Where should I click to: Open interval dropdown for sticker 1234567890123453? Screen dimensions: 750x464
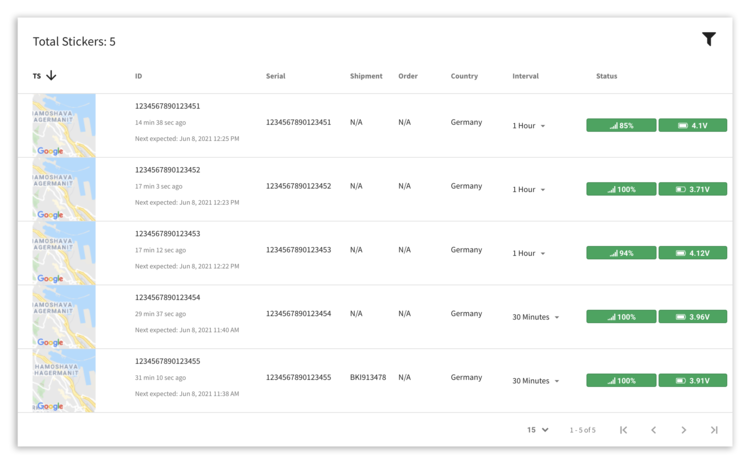pyautogui.click(x=529, y=253)
